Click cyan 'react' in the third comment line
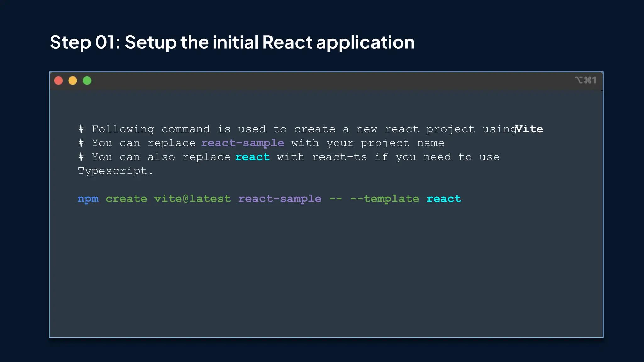This screenshot has height=362, width=644. 253,157
